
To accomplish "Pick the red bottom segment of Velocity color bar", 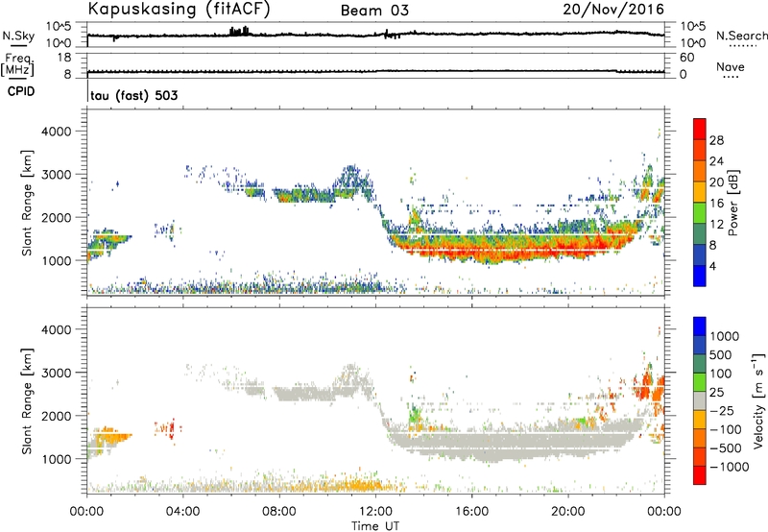I will pos(700,475).
